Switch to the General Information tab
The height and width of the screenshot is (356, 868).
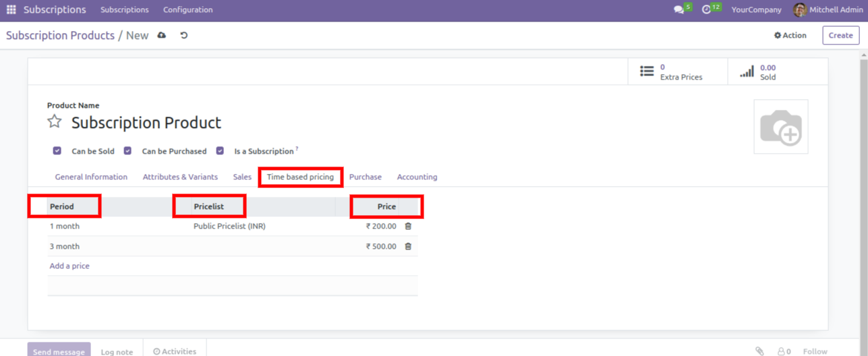(x=91, y=177)
